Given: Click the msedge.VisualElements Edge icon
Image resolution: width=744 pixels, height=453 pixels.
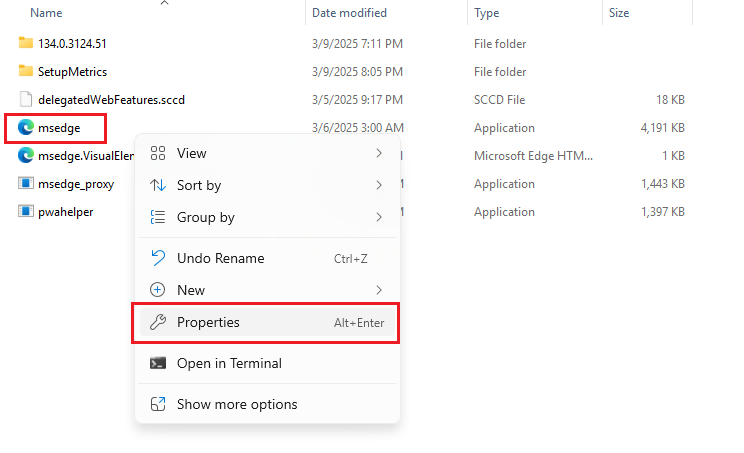Looking at the screenshot, I should [26, 155].
